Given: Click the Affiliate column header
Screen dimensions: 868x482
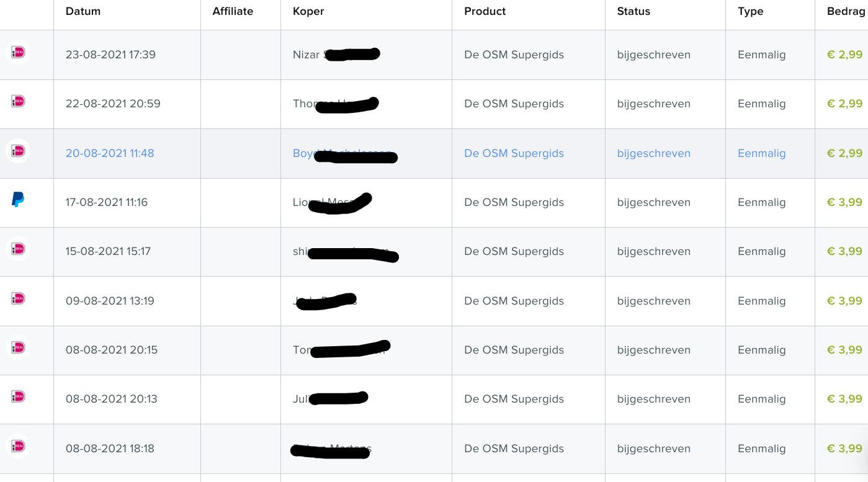Looking at the screenshot, I should click(x=233, y=11).
